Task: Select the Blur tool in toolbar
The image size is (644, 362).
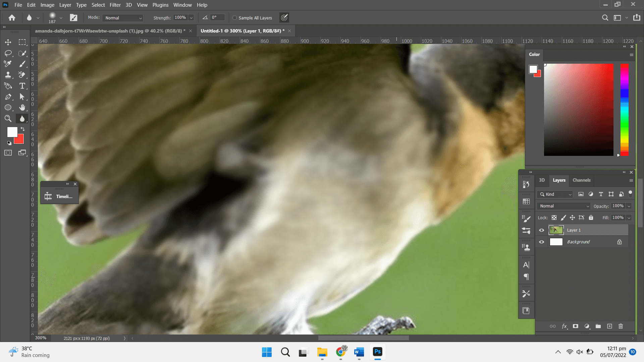Action: pos(22,118)
